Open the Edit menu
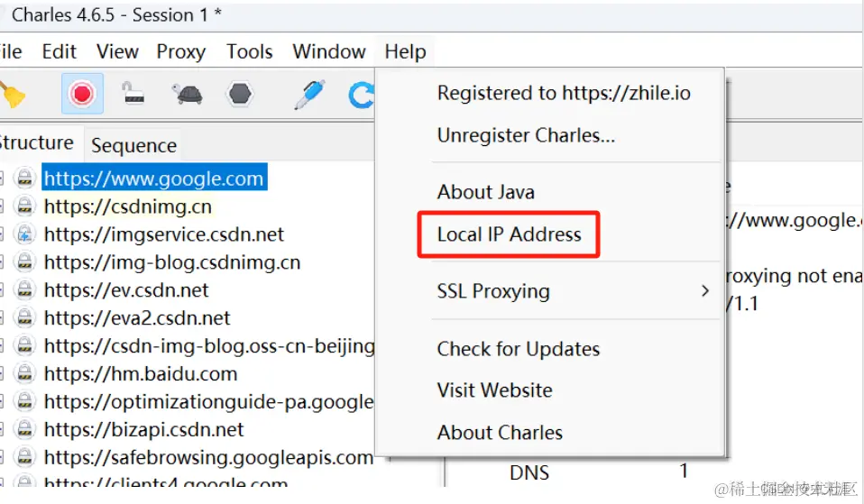Image resolution: width=864 pixels, height=504 pixels. pos(59,51)
